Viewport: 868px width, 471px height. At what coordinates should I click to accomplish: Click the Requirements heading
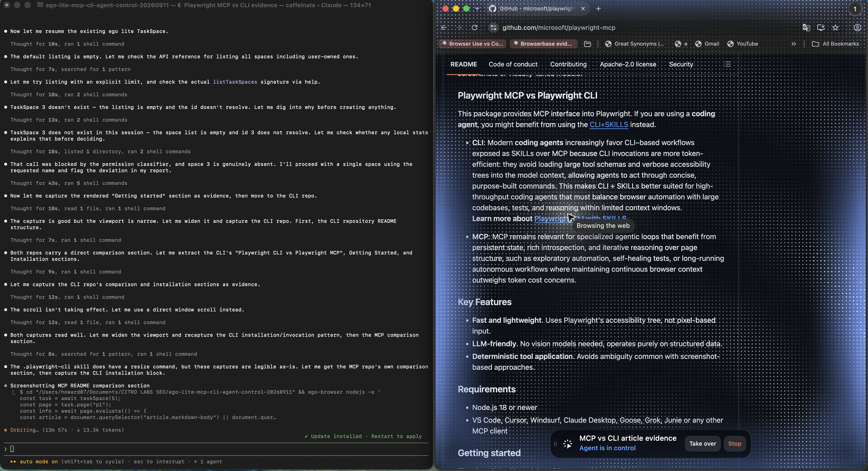486,389
